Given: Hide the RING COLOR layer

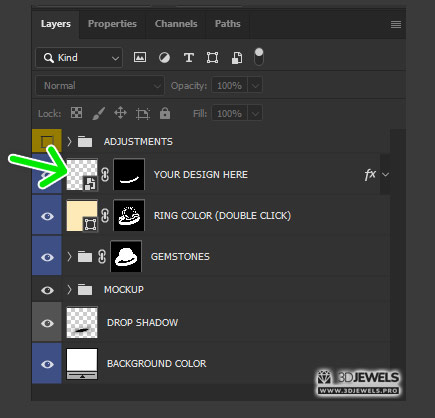Looking at the screenshot, I should (x=47, y=216).
